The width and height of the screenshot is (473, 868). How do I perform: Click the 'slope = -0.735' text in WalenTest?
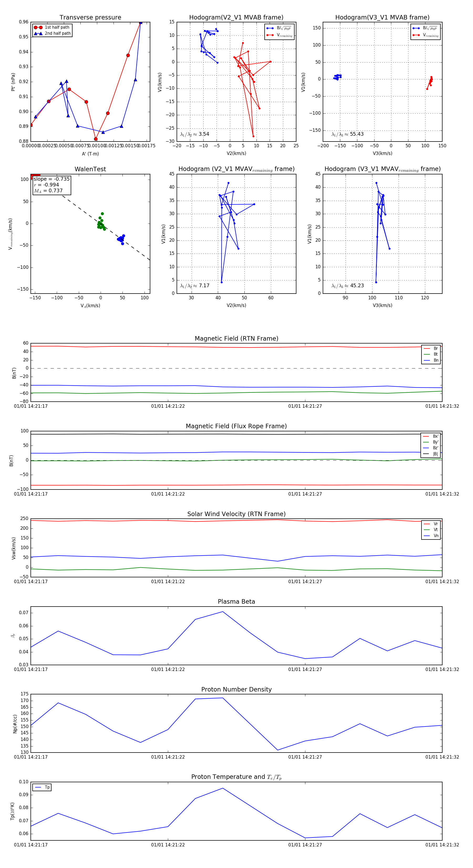pos(52,179)
